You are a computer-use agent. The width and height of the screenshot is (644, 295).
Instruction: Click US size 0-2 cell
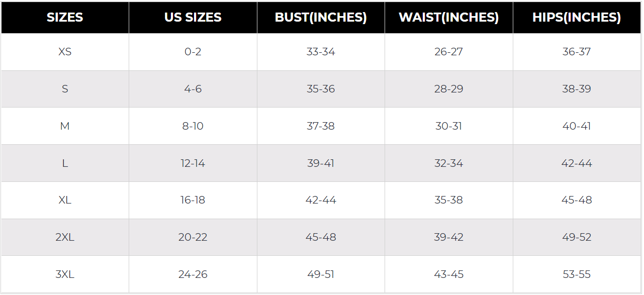(193, 52)
